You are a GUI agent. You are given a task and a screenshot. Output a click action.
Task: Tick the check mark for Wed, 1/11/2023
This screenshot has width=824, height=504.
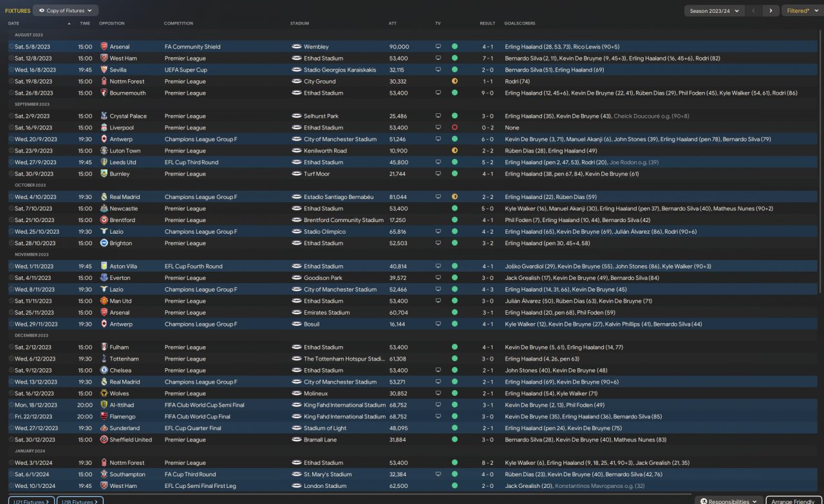tap(11, 267)
